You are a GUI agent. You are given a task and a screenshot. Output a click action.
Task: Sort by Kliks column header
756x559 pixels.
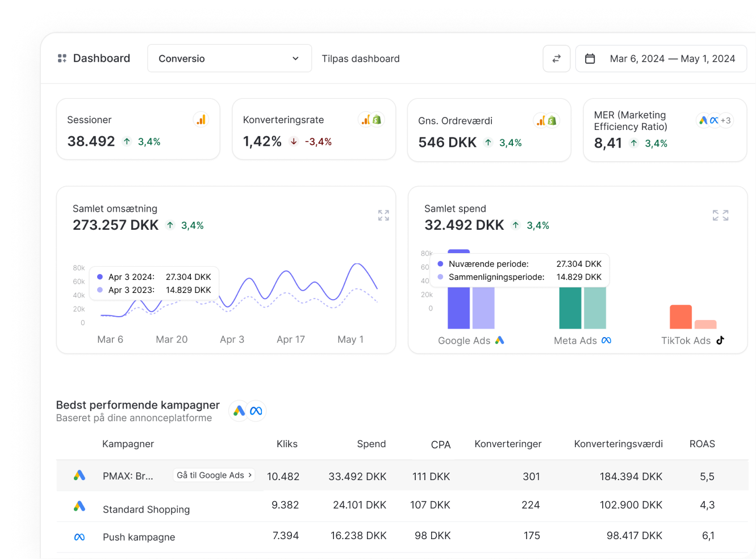click(287, 444)
